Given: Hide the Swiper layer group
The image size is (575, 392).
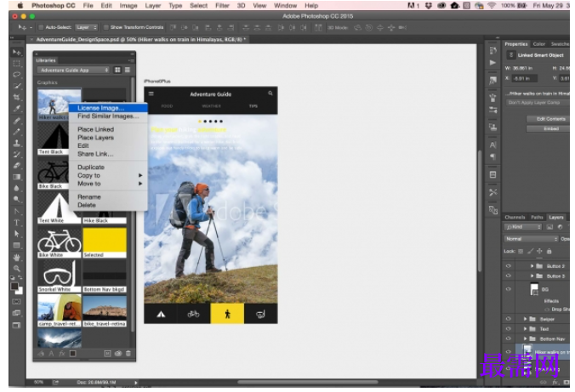Looking at the screenshot, I should click(x=509, y=319).
